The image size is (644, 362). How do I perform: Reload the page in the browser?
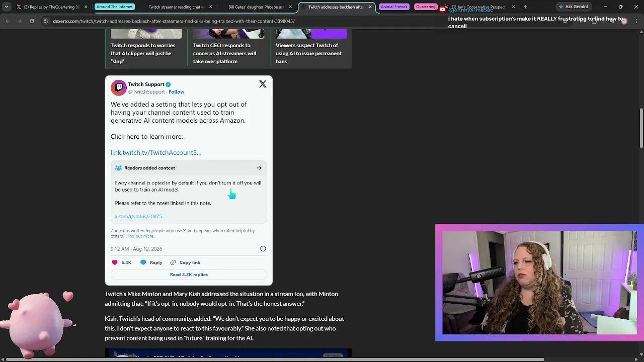pos(32,21)
